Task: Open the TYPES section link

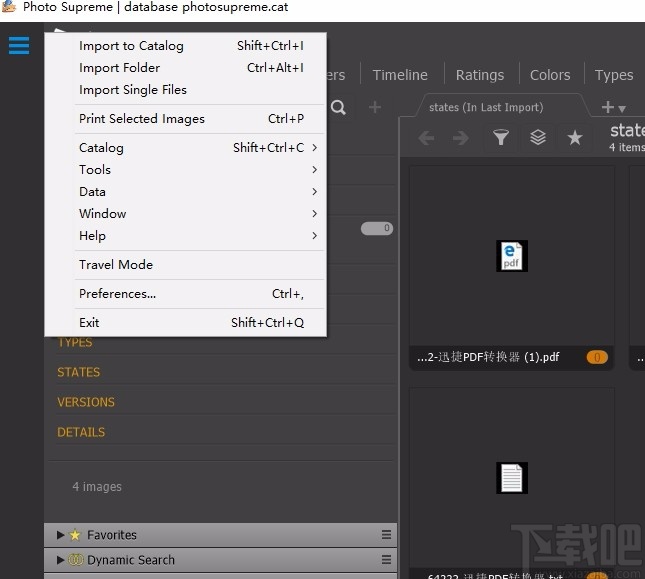Action: (x=75, y=343)
